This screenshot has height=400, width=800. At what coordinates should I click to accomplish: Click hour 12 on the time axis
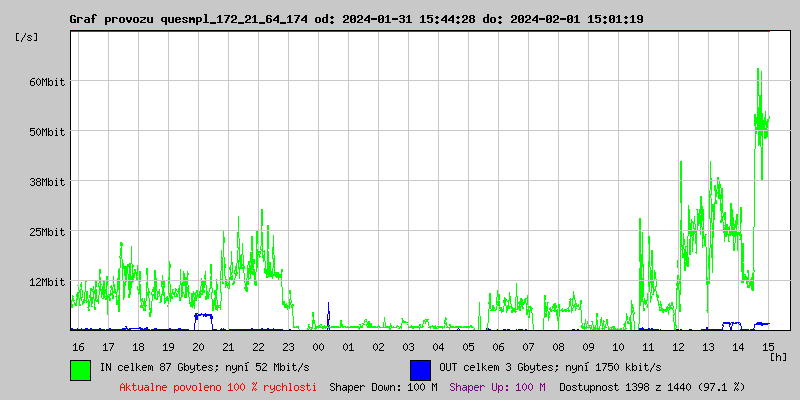coord(678,347)
